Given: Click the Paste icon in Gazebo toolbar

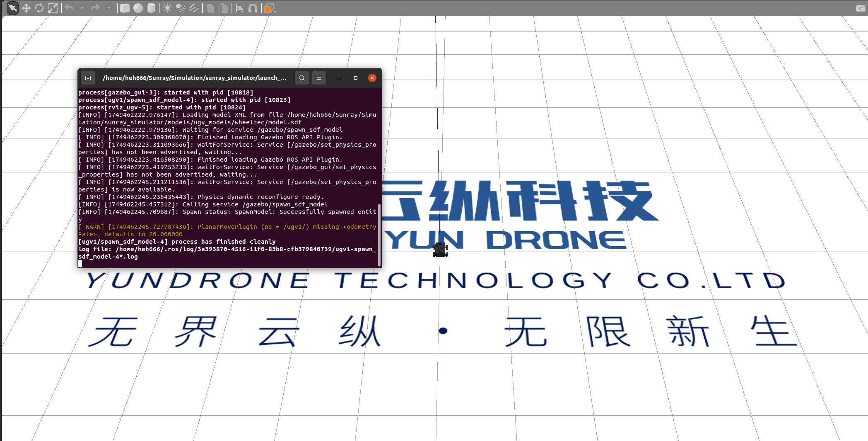Looking at the screenshot, I should click(223, 8).
